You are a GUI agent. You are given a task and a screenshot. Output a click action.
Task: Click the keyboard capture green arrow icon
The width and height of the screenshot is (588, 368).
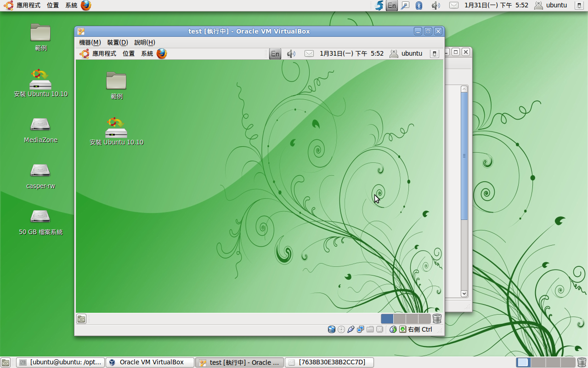click(402, 329)
